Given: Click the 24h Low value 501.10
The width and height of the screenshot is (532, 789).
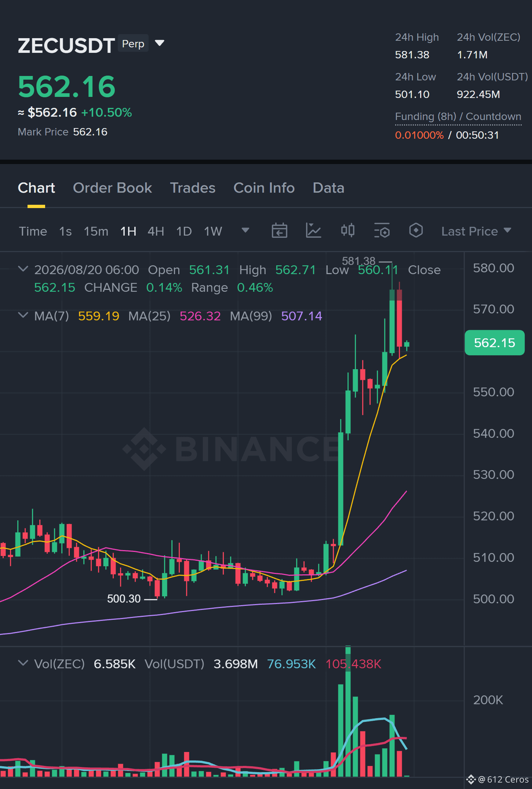Looking at the screenshot, I should pos(412,94).
